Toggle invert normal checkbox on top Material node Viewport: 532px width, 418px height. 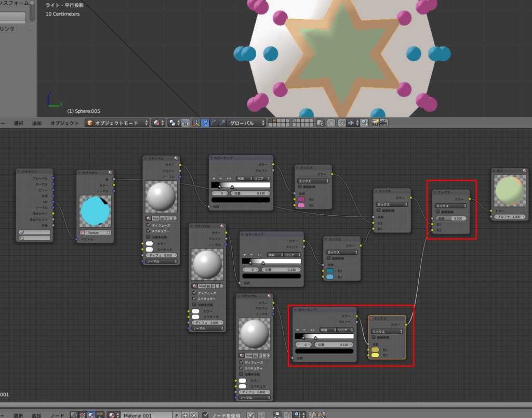pyautogui.click(x=148, y=237)
